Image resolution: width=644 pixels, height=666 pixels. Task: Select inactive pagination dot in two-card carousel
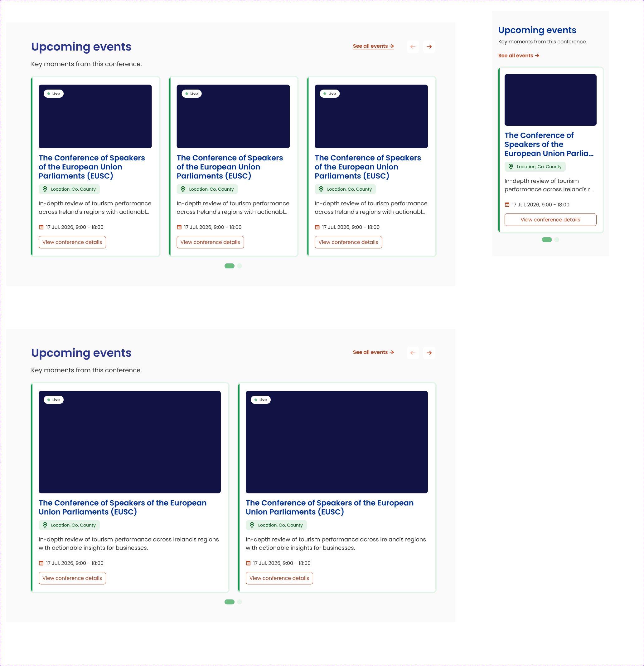[x=240, y=602]
